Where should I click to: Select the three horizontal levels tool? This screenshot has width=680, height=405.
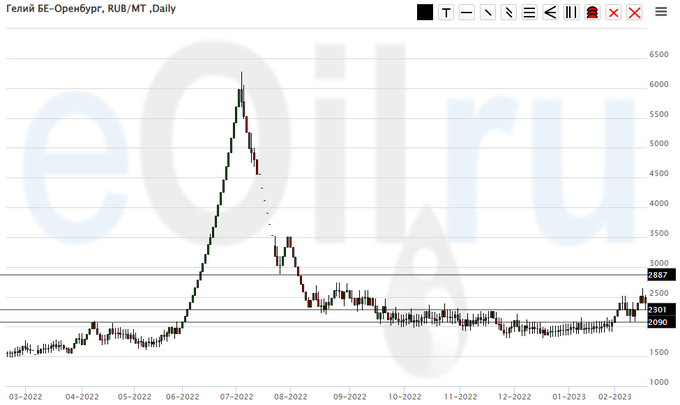point(529,13)
